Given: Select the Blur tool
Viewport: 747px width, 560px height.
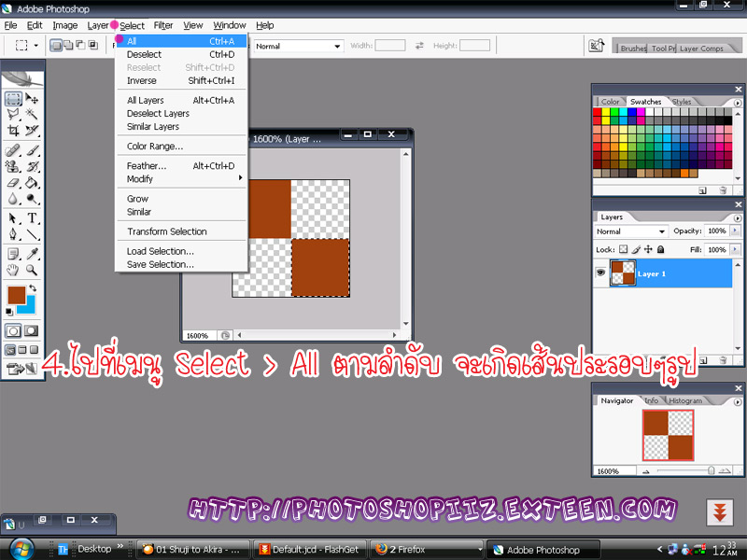Looking at the screenshot, I should click(x=13, y=199).
